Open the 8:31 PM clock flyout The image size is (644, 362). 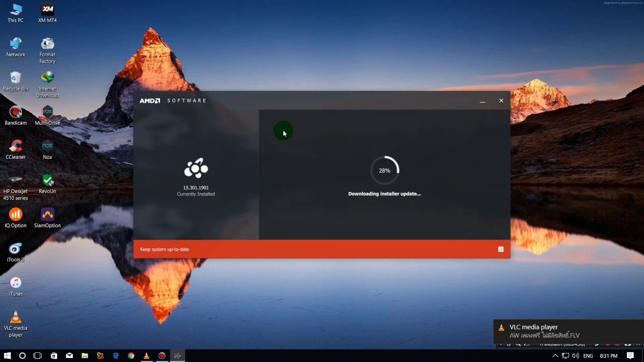click(609, 356)
